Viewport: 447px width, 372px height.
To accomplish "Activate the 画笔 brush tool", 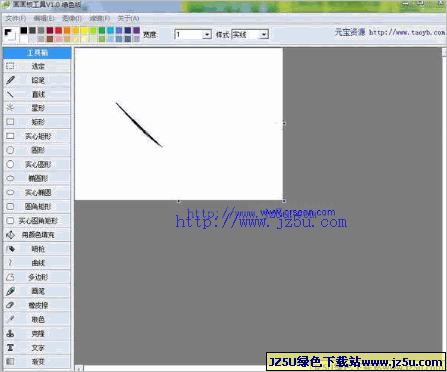I will coord(37,291).
